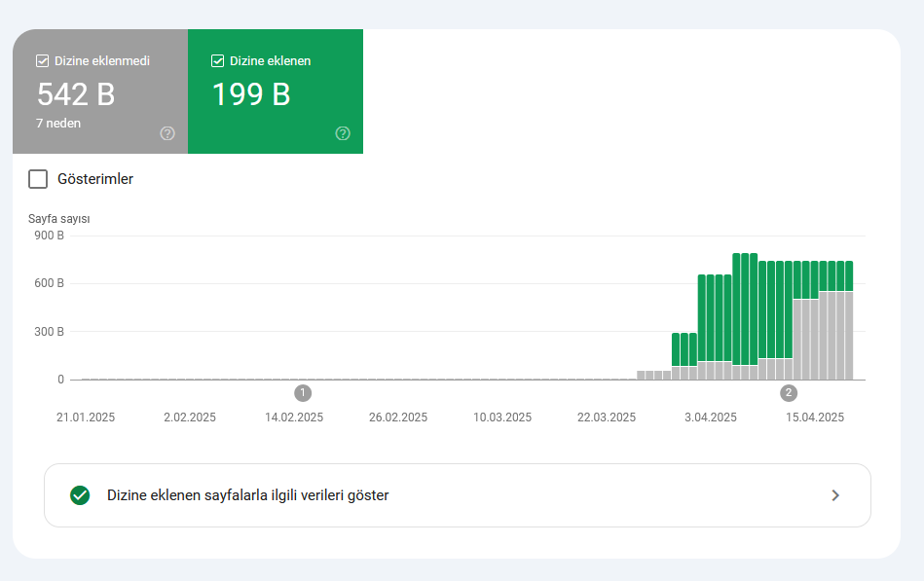Select the gray Dizine eklenmedi 542 B card

point(100,91)
